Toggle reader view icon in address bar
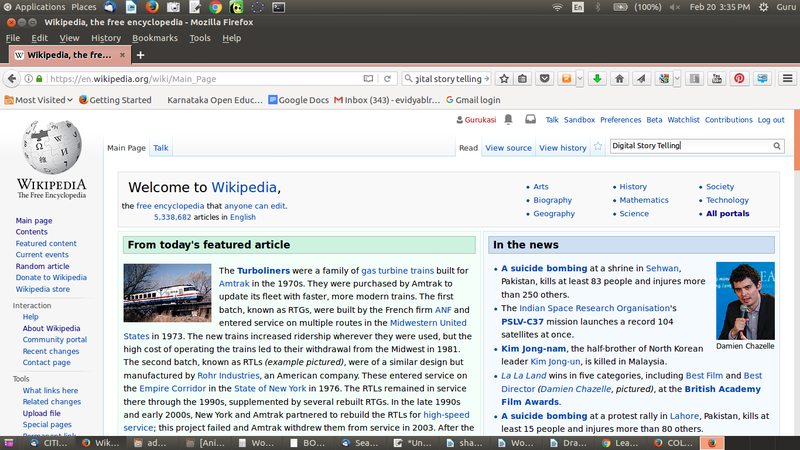 click(368, 79)
